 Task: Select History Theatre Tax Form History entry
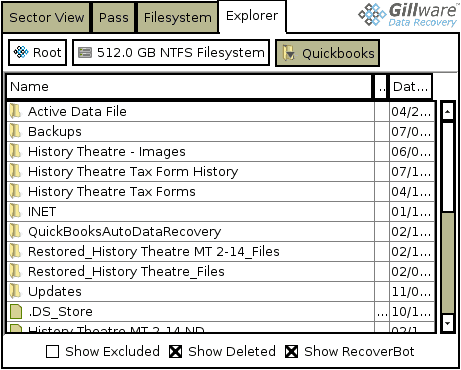pyautogui.click(x=133, y=172)
